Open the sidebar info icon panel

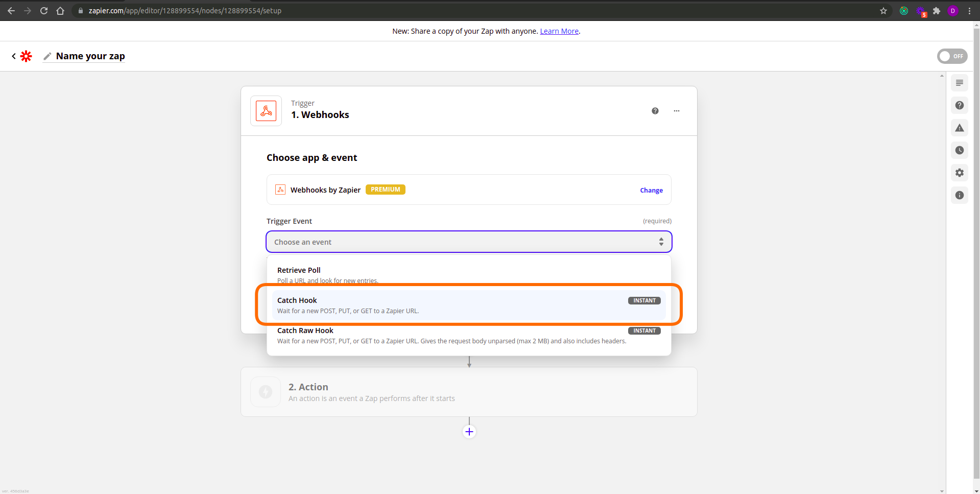tap(960, 195)
